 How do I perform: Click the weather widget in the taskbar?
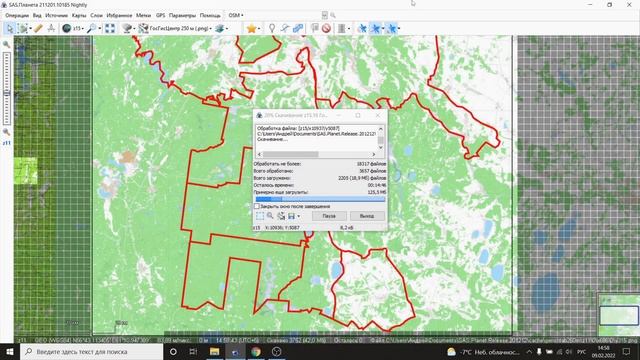(x=483, y=351)
